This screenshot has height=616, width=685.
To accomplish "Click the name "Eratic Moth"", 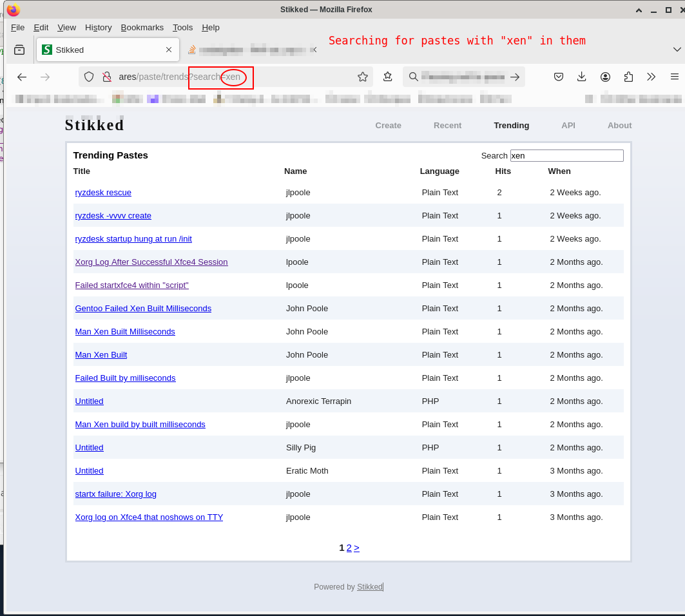I will point(307,470).
